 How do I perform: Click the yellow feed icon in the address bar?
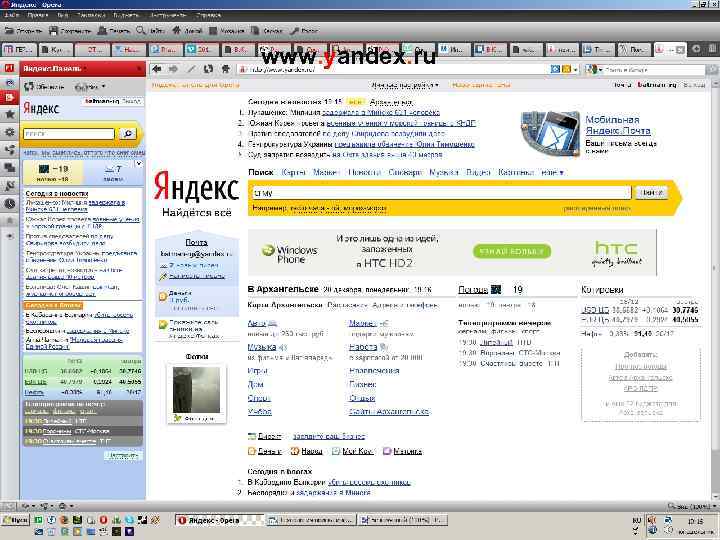click(x=566, y=69)
